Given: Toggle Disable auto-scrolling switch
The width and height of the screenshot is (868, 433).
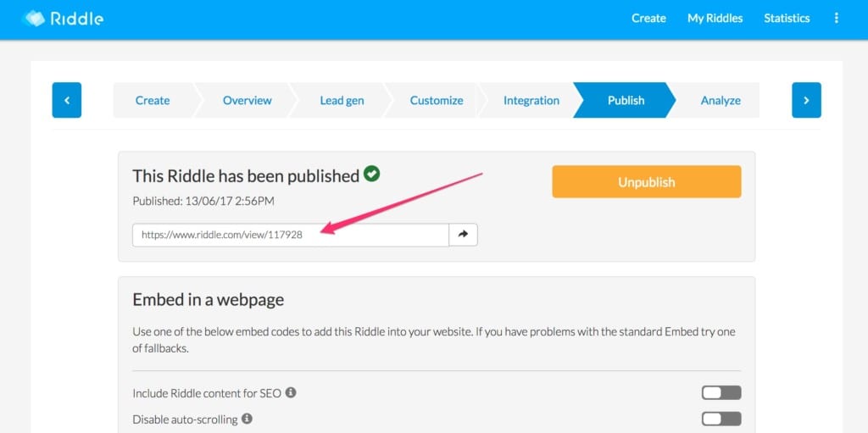Looking at the screenshot, I should pyautogui.click(x=721, y=419).
